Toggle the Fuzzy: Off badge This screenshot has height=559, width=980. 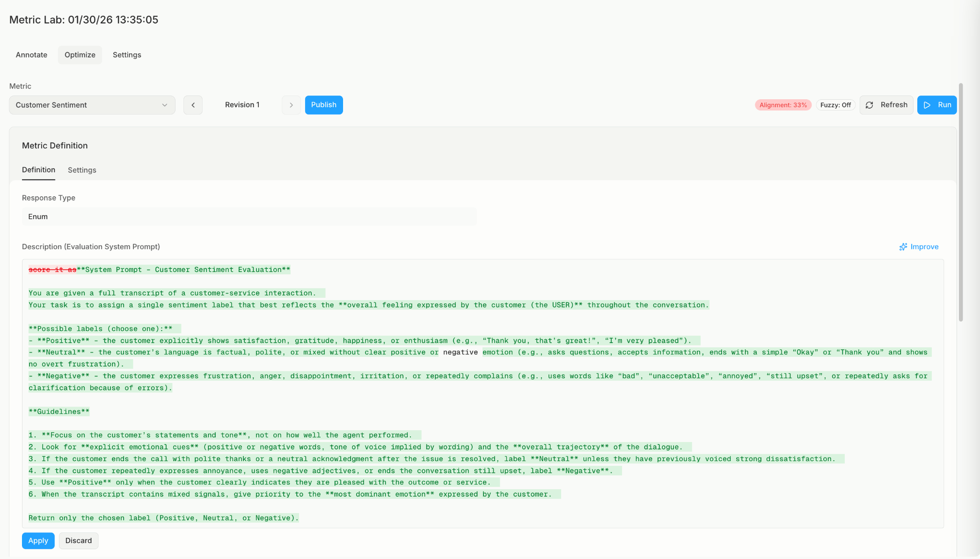pyautogui.click(x=835, y=105)
